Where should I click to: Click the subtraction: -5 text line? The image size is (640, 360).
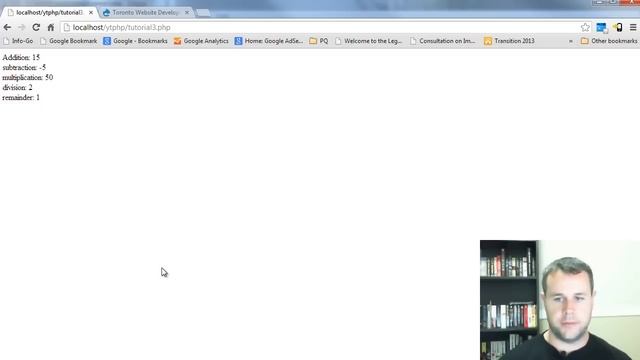[x=24, y=67]
